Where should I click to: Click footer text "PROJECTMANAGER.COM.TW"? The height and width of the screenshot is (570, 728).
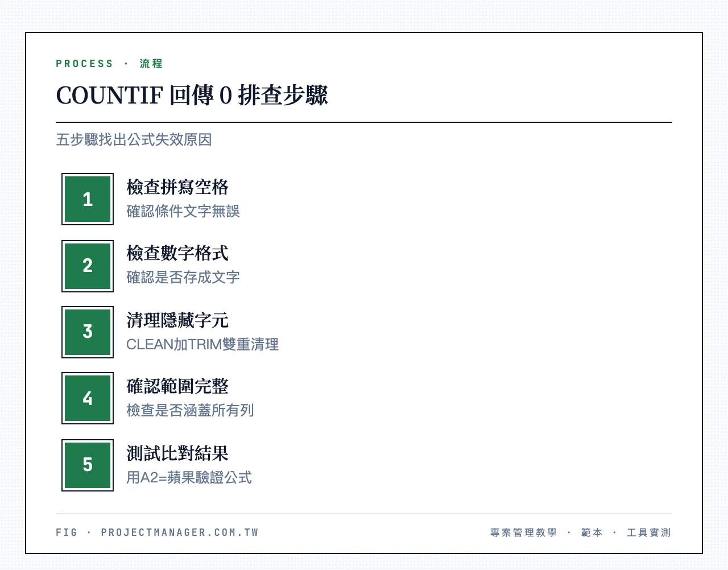[x=180, y=532]
